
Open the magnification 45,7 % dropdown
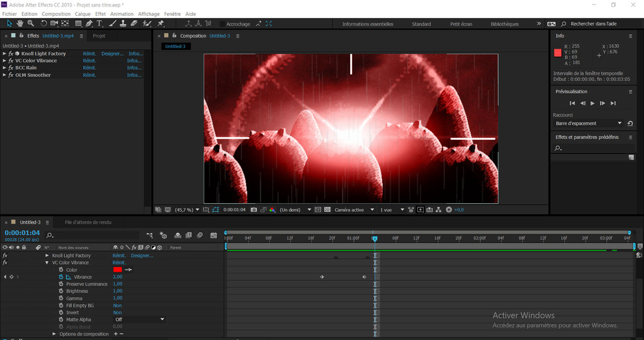pos(187,210)
